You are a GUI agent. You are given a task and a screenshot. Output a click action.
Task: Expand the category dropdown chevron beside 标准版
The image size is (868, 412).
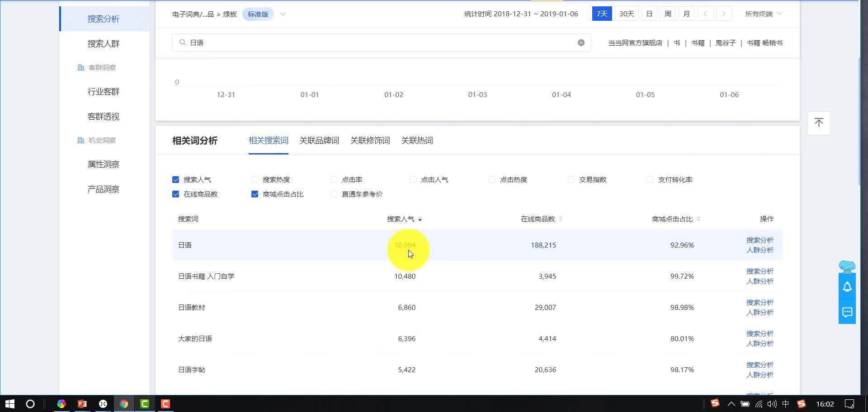(x=283, y=14)
